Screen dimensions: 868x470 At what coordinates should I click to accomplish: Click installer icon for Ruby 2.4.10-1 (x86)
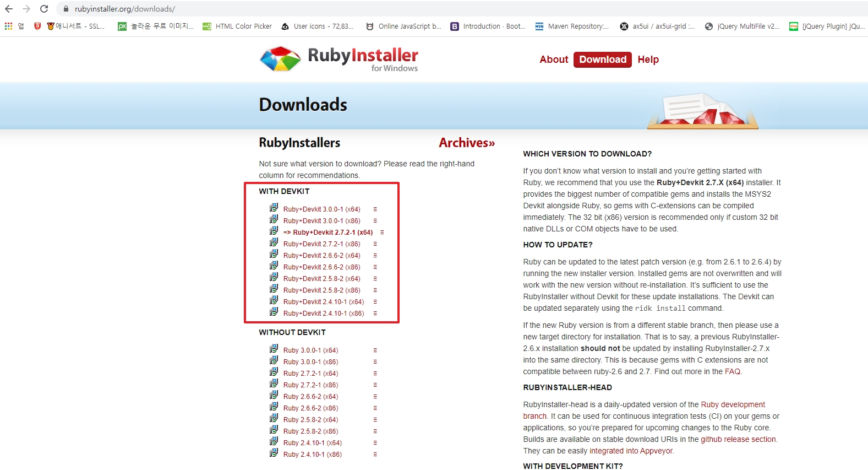click(x=274, y=453)
